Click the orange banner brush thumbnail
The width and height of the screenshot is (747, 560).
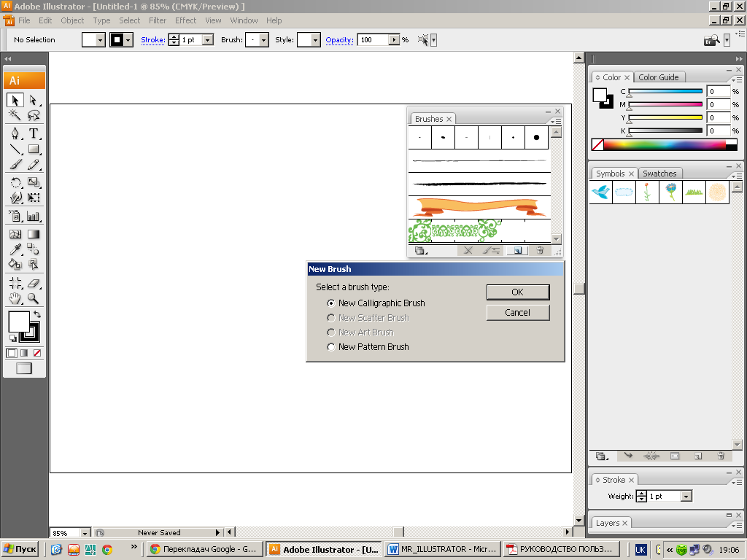[x=479, y=207]
